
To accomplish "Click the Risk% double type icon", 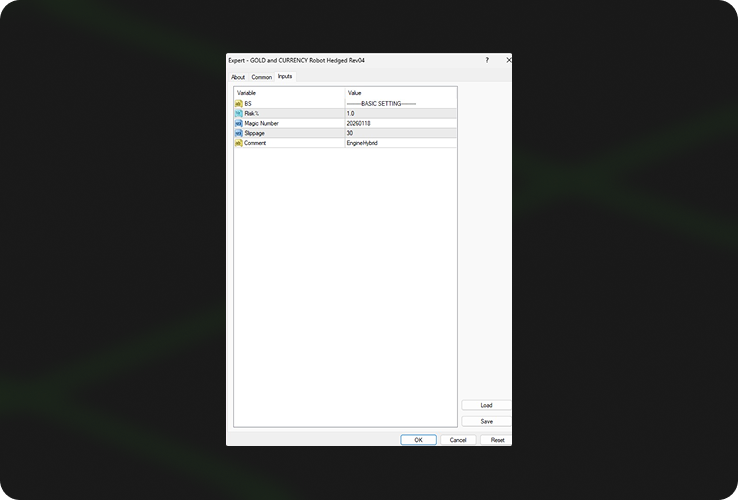I will 239,113.
